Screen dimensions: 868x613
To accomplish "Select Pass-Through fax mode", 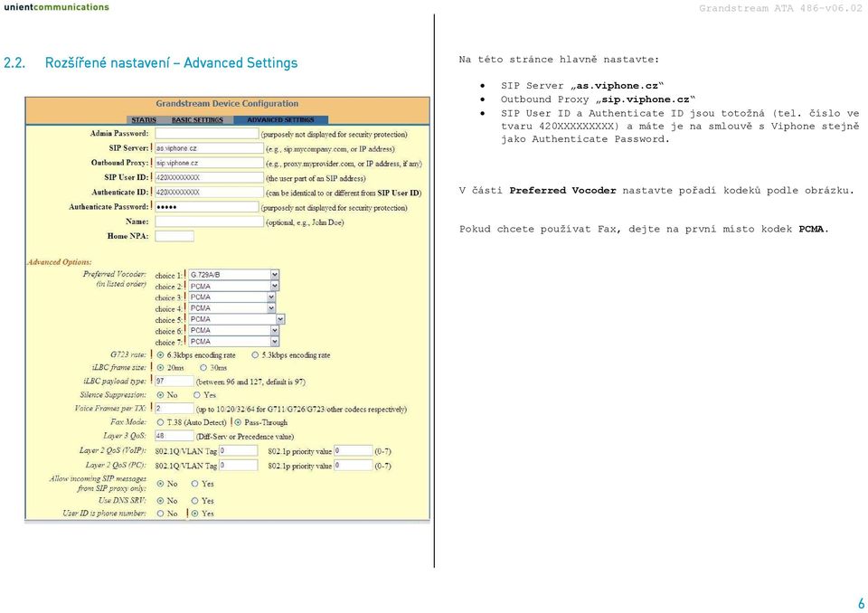I will [238, 422].
